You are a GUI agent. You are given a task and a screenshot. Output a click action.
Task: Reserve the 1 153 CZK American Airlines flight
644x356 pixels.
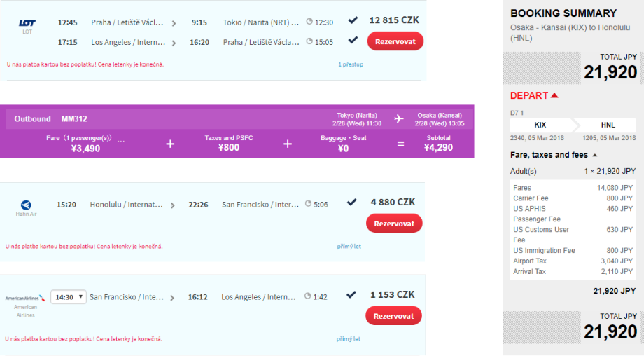pos(394,316)
